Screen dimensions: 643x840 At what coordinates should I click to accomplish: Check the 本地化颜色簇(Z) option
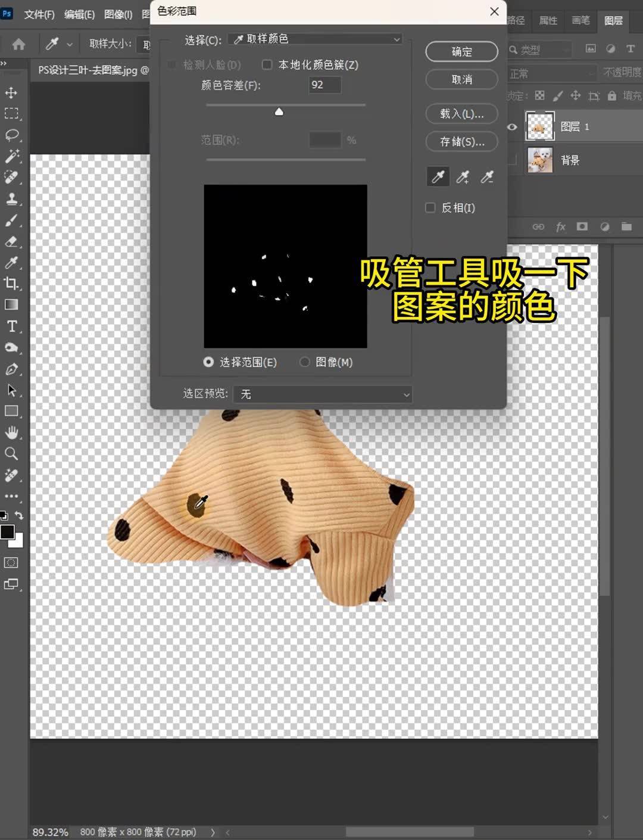tap(267, 65)
